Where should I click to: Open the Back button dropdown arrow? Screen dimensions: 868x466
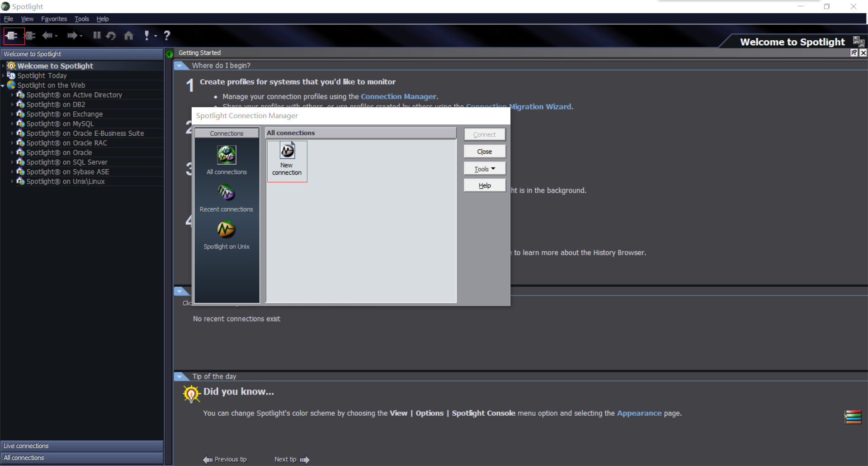[57, 36]
